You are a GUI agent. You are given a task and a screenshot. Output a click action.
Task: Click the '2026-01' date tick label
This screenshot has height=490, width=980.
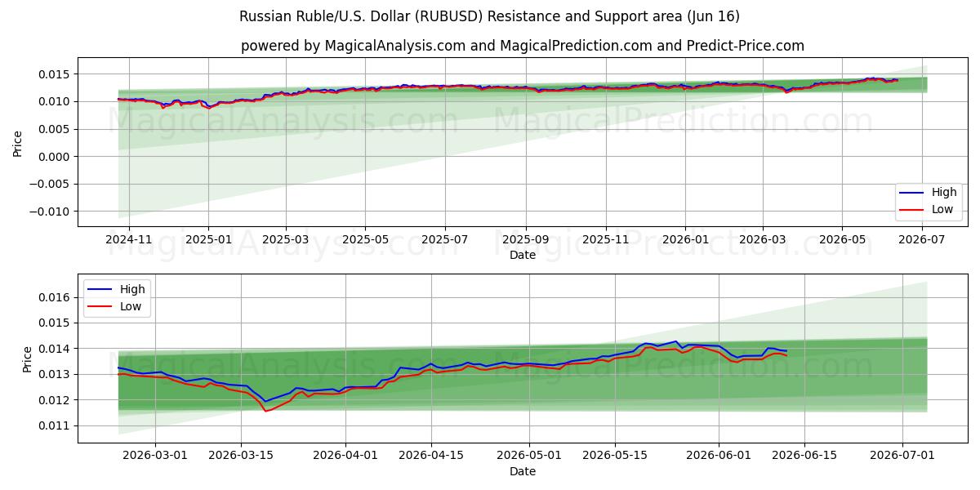click(684, 239)
